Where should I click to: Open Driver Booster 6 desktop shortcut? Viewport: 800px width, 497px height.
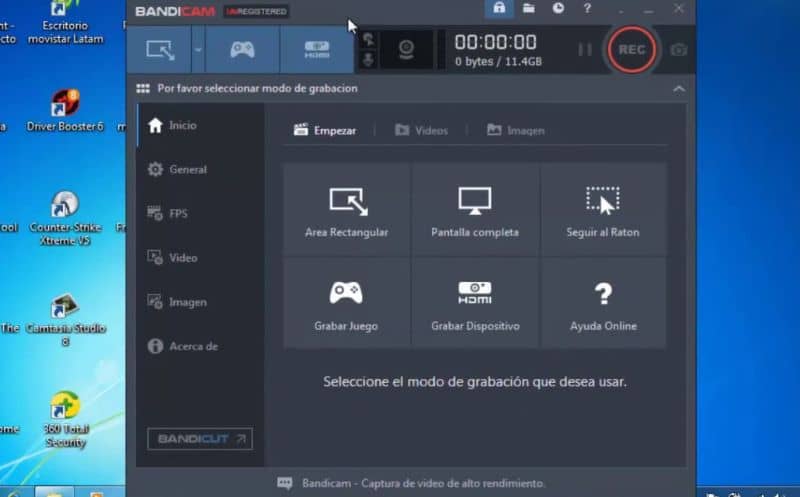[x=65, y=111]
